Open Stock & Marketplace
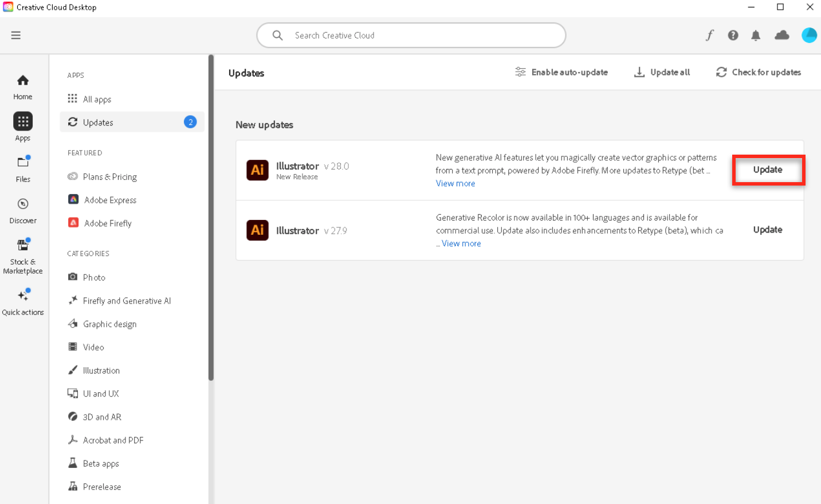The image size is (821, 504). coord(22,252)
